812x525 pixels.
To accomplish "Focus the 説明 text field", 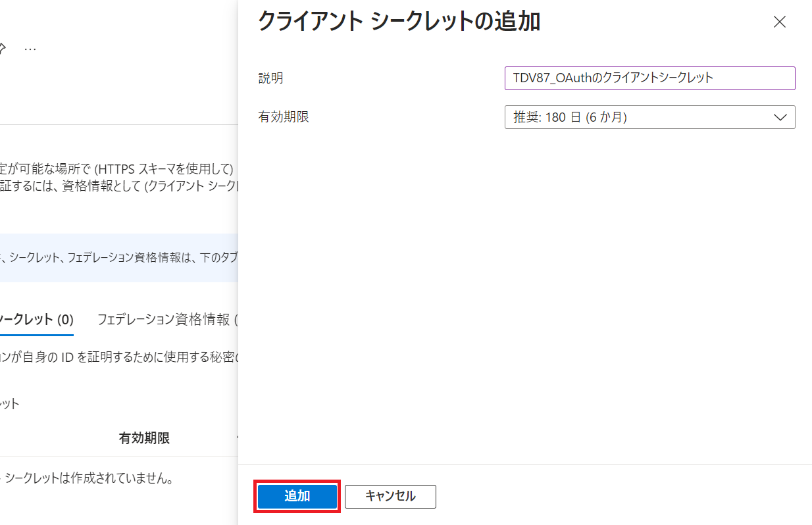I will (x=649, y=78).
